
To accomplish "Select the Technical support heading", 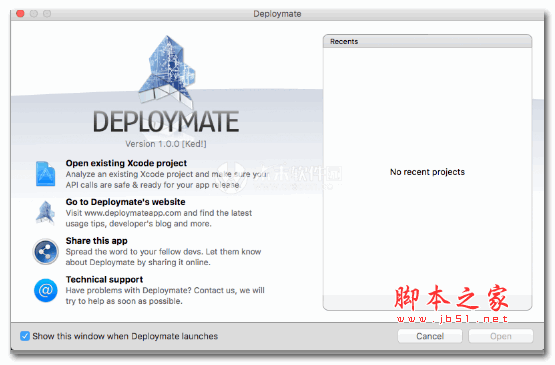I will tap(104, 279).
